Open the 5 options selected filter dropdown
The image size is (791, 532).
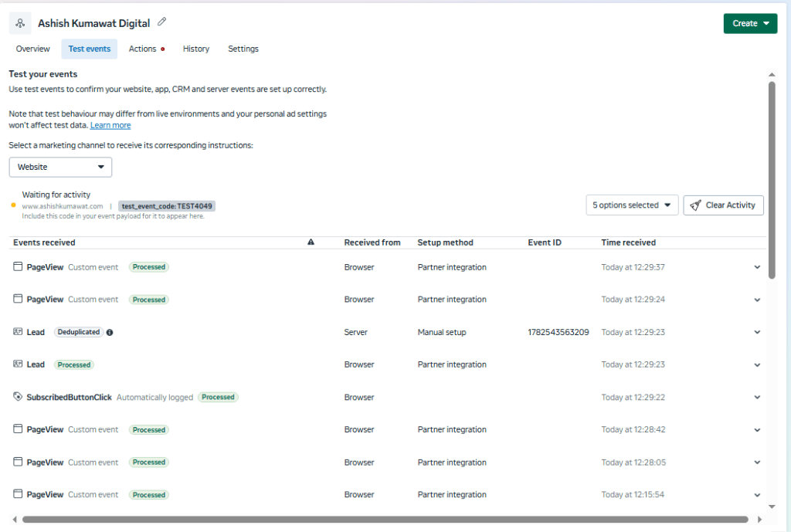tap(632, 205)
